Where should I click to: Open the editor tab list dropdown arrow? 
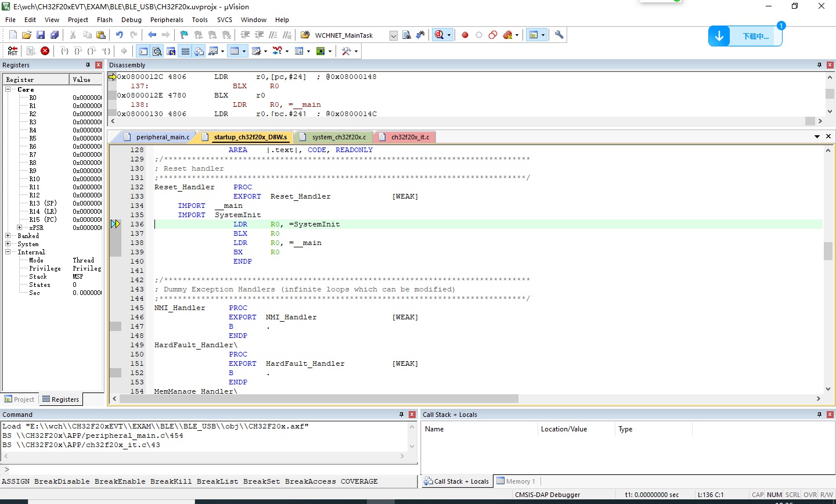point(817,136)
